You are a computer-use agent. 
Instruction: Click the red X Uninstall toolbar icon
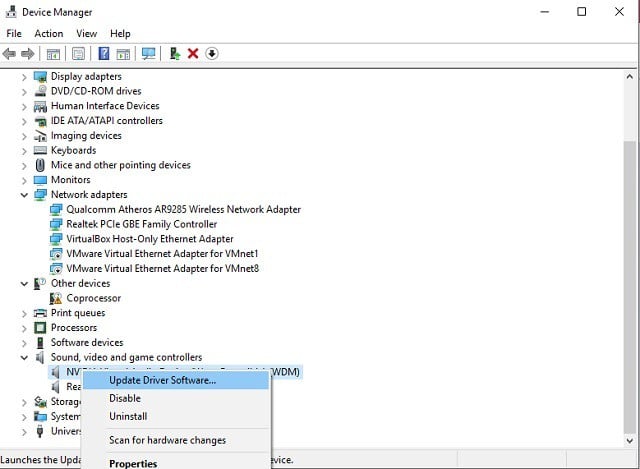193,53
